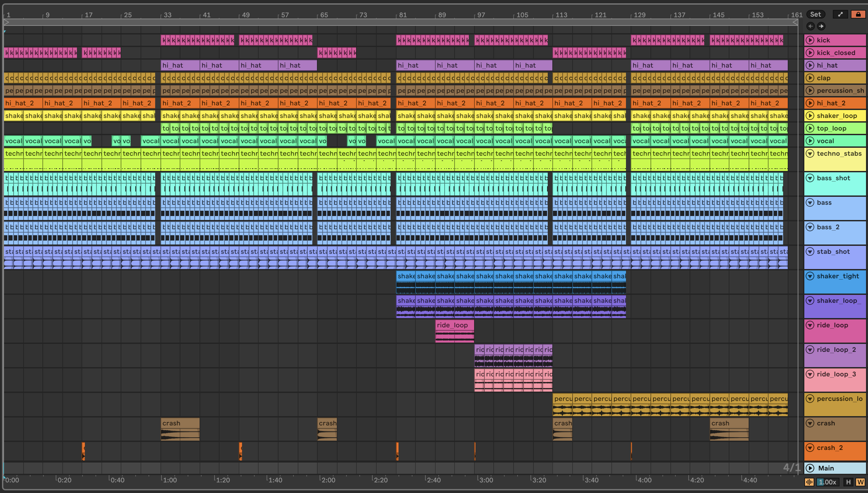Image resolution: width=868 pixels, height=493 pixels.
Task: Fold the ride_loop track
Action: point(810,325)
